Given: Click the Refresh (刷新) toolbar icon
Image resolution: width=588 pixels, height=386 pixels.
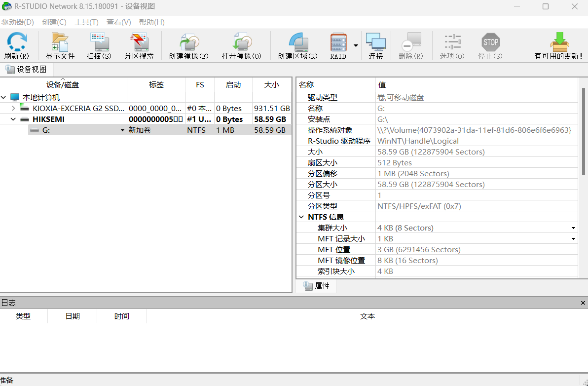Looking at the screenshot, I should click(x=17, y=46).
